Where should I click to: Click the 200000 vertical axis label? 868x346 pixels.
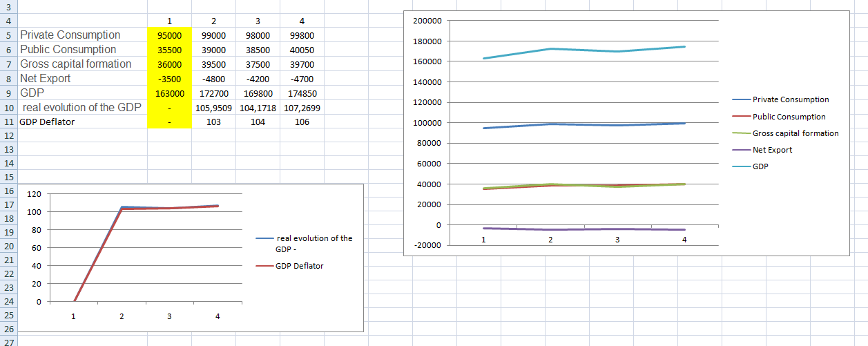tap(426, 21)
